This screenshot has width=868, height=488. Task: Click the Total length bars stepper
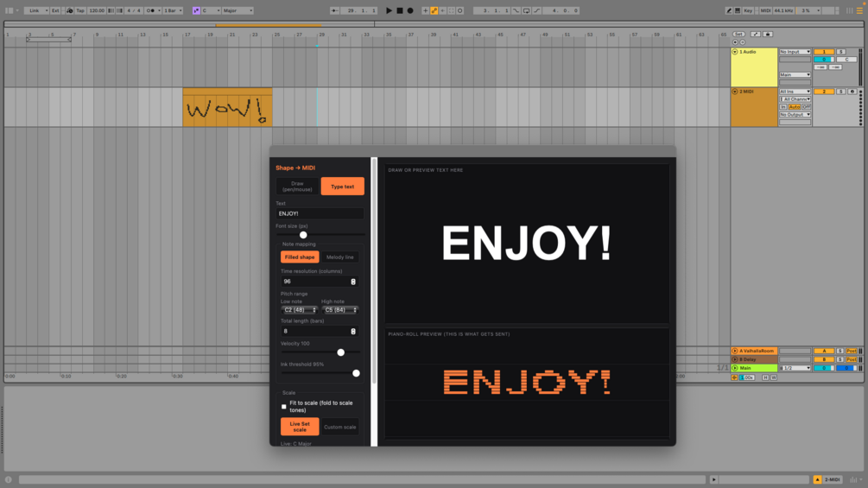click(x=353, y=332)
